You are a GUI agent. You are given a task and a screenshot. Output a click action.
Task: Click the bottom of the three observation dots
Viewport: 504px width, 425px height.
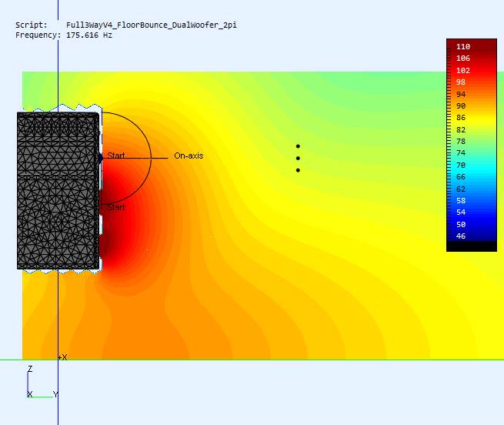pyautogui.click(x=298, y=170)
